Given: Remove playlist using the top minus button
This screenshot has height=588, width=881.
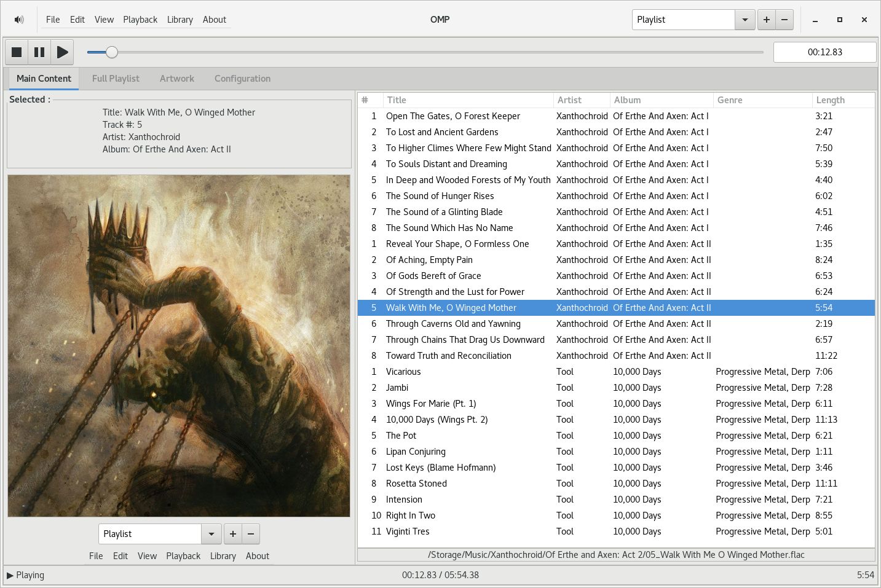Looking at the screenshot, I should [784, 20].
